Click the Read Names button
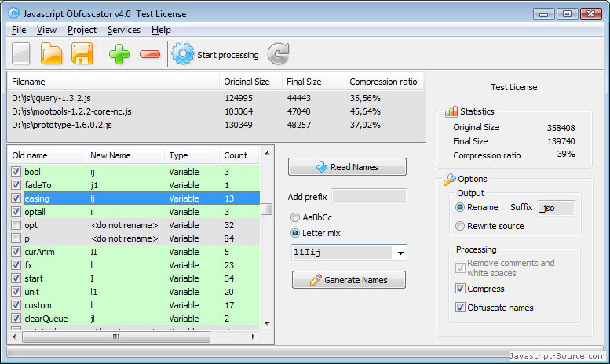 coord(347,167)
